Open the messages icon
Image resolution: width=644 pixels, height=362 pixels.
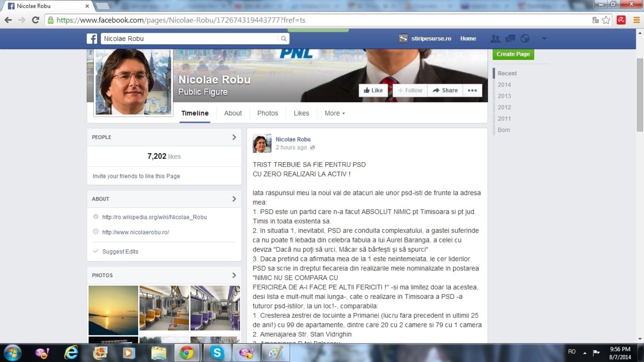coord(510,39)
